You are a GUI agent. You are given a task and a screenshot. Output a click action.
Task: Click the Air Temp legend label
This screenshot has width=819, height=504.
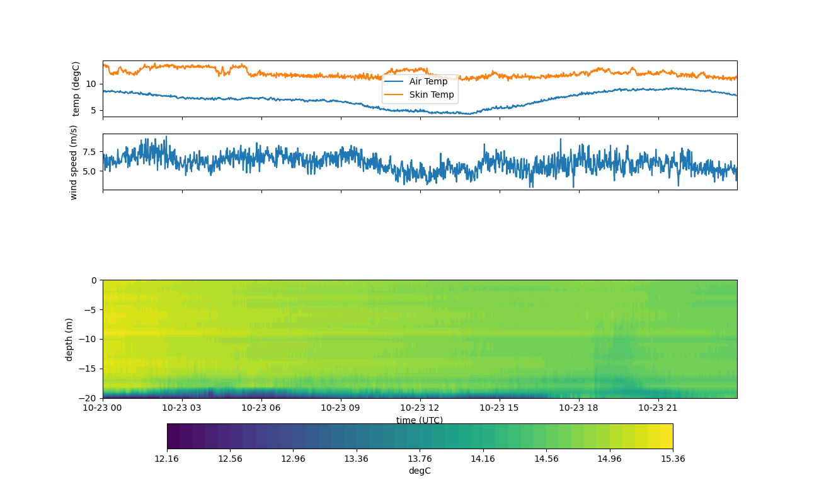pos(428,81)
